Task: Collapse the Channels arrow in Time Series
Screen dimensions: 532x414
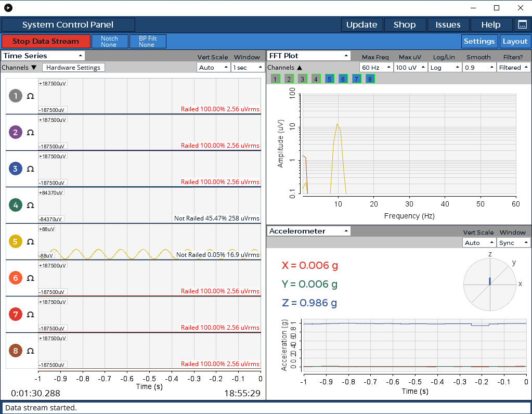Action: pyautogui.click(x=34, y=68)
